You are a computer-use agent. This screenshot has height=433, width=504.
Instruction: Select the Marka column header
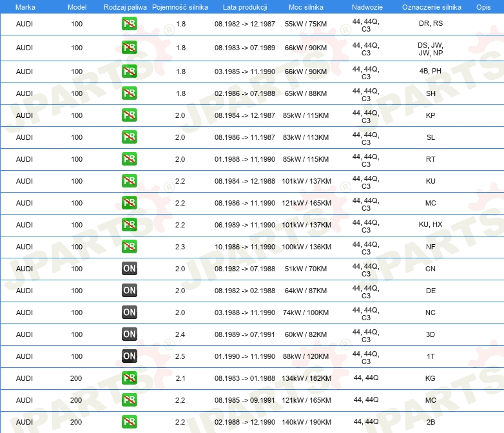point(25,7)
